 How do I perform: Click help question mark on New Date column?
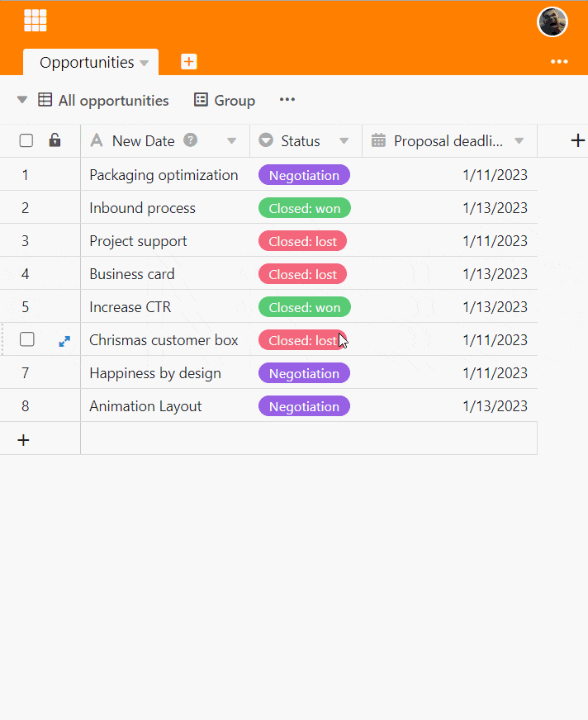pos(191,140)
